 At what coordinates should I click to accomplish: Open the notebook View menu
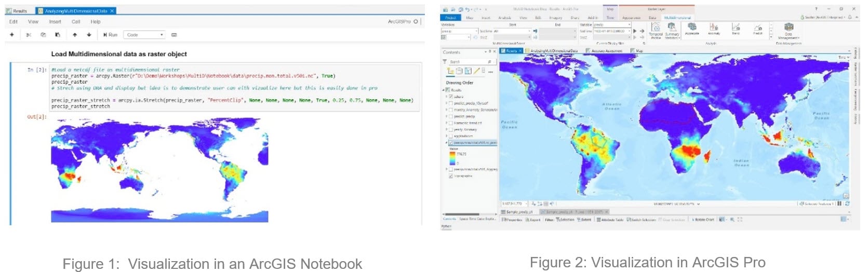(33, 22)
